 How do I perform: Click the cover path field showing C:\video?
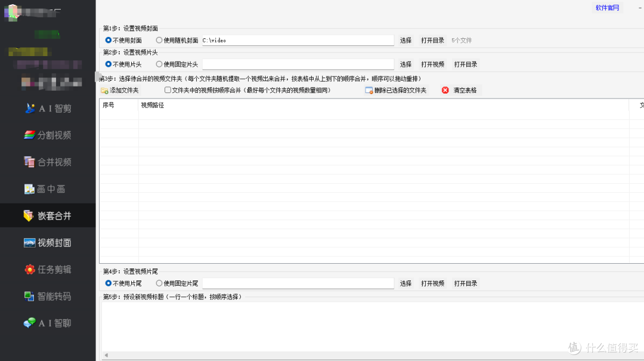coord(298,41)
